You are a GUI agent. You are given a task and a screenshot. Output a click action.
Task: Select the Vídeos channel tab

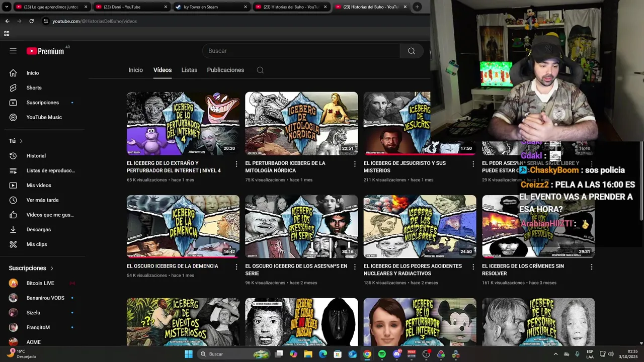(163, 70)
